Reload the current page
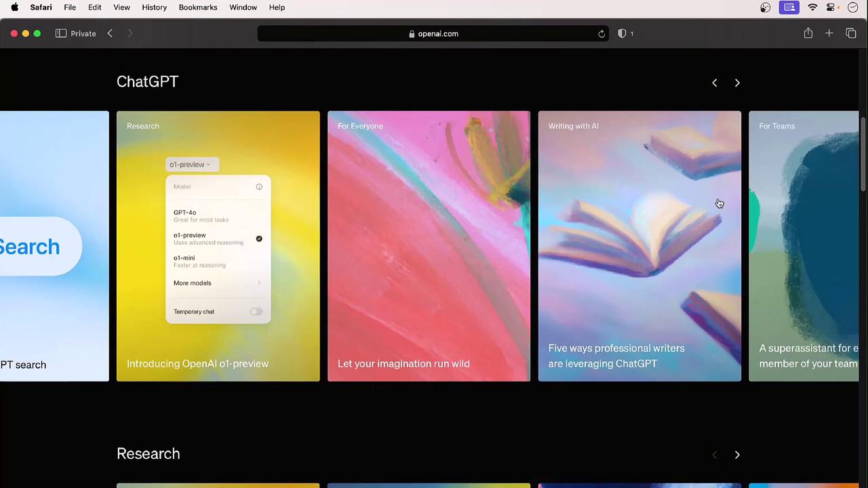 [601, 34]
